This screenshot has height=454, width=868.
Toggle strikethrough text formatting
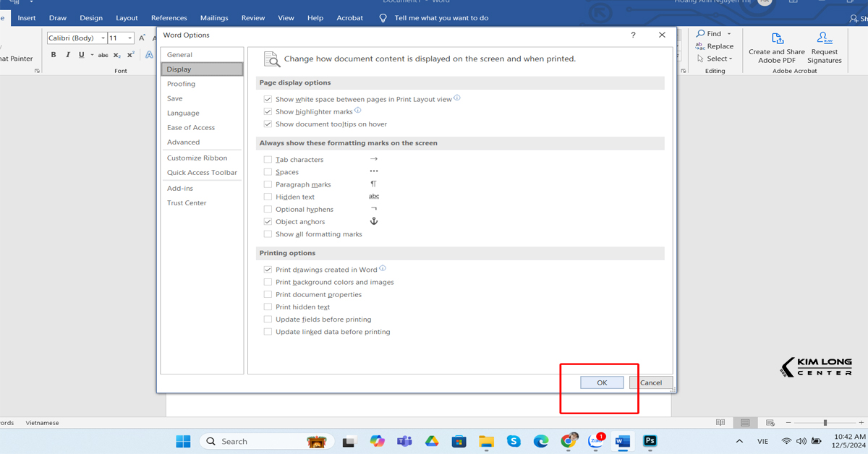pos(103,55)
